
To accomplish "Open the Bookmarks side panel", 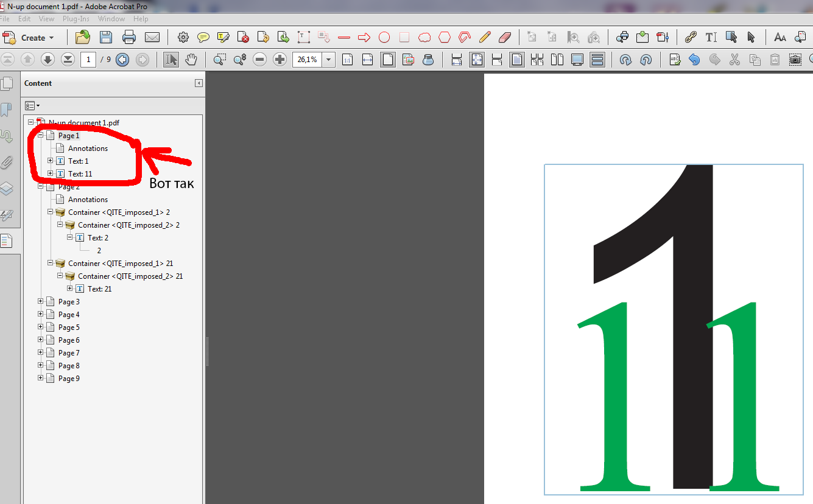I will click(7, 110).
